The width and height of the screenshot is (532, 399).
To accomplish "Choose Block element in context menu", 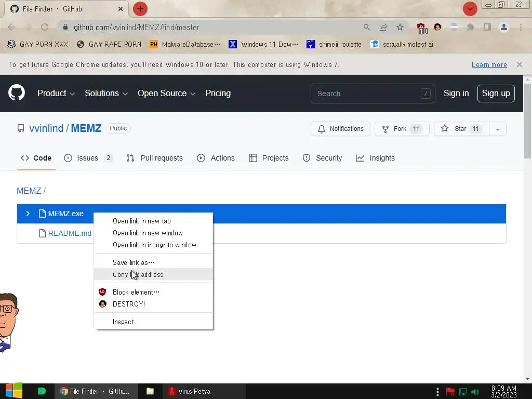I will point(153,292).
